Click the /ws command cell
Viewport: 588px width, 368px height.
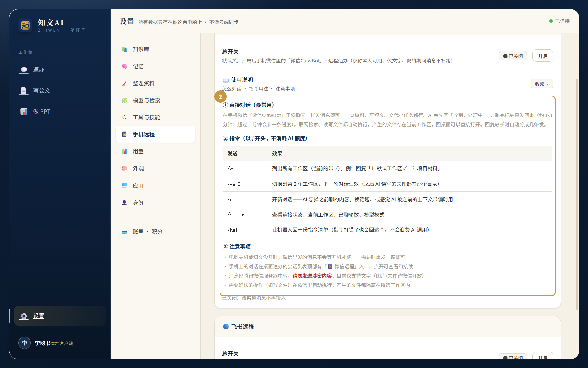click(x=245, y=169)
